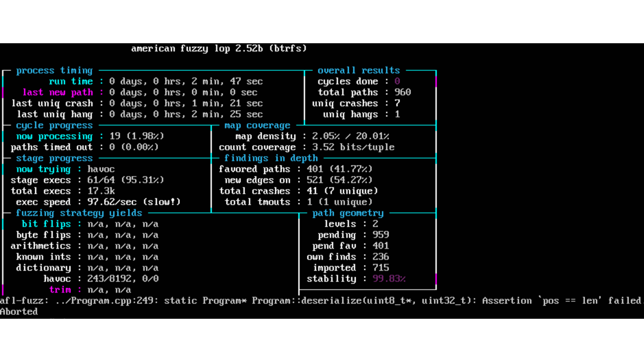This screenshot has height=362, width=644.
Task: Click the levels value '2'
Action: pyautogui.click(x=375, y=224)
